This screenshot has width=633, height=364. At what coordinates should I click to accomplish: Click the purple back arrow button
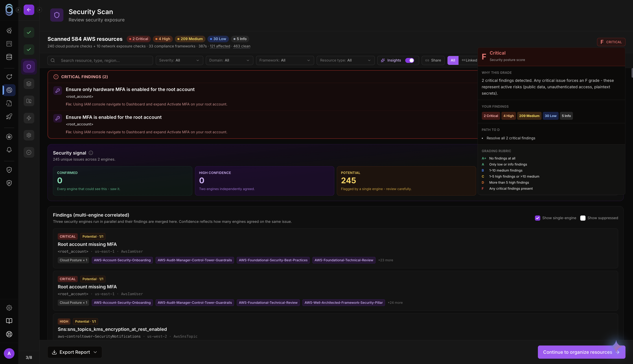click(x=29, y=10)
